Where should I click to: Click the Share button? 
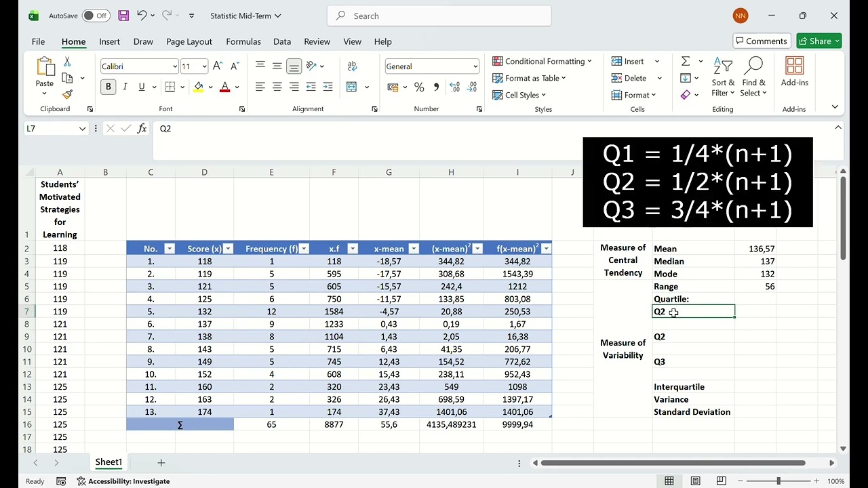[819, 41]
